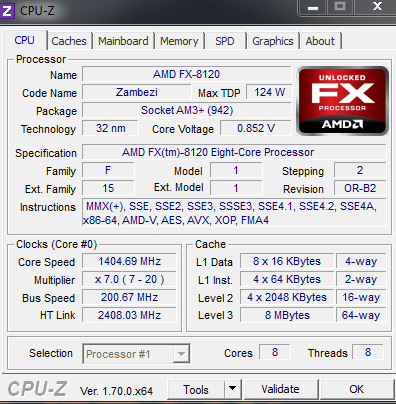Click the Cores count value

click(275, 352)
